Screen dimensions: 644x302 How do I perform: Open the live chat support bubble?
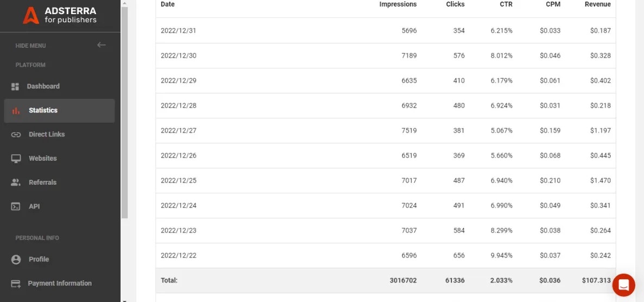tap(623, 285)
